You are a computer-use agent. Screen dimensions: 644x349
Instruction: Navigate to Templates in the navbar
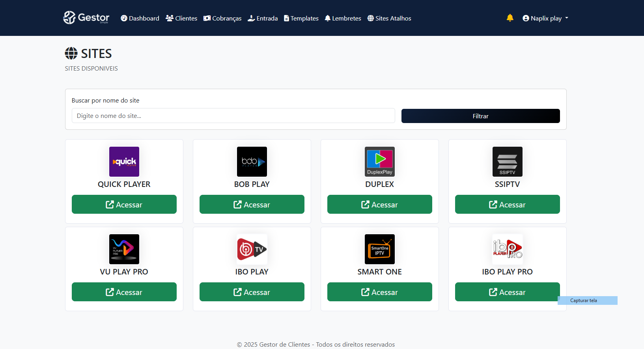coord(301,18)
